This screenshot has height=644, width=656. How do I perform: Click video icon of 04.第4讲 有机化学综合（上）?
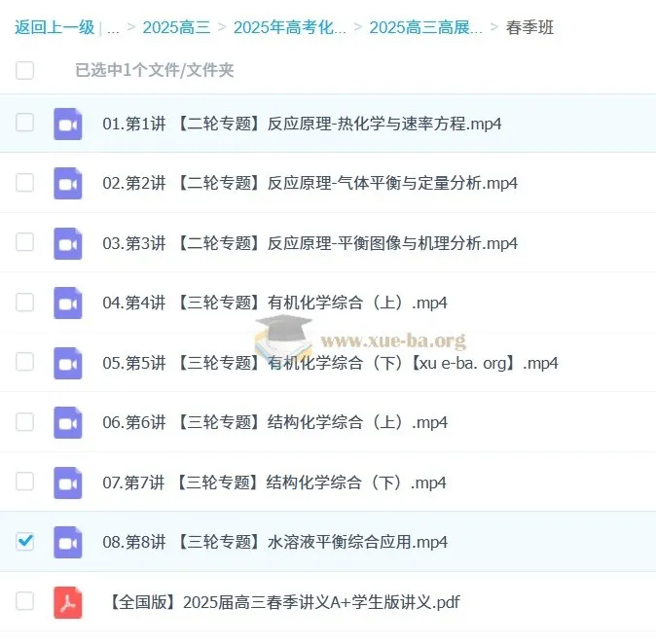coord(68,304)
